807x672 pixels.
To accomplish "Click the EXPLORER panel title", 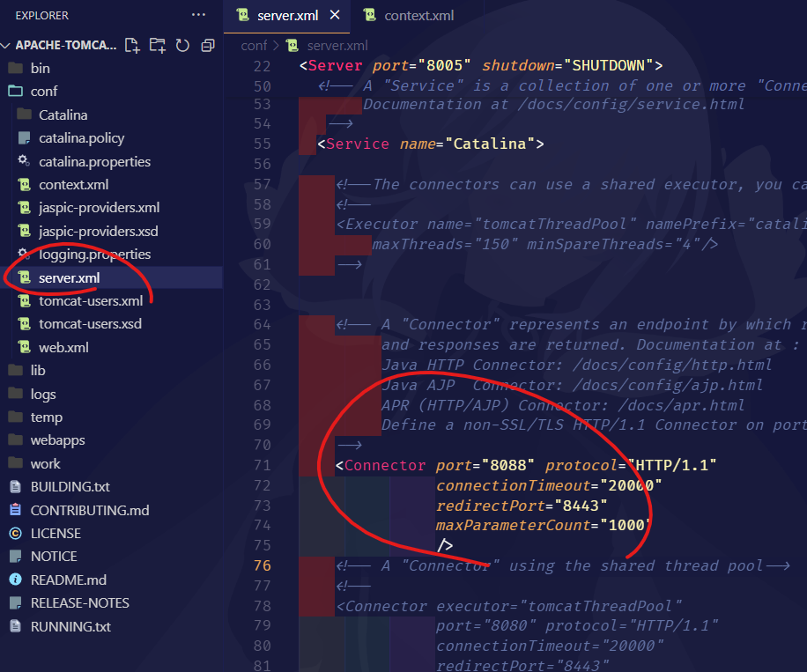I will click(41, 16).
